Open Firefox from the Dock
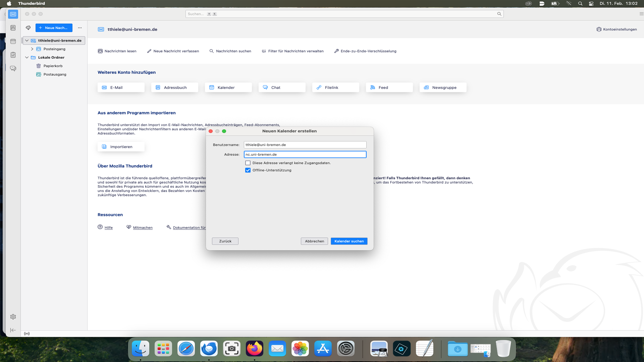 point(254,349)
